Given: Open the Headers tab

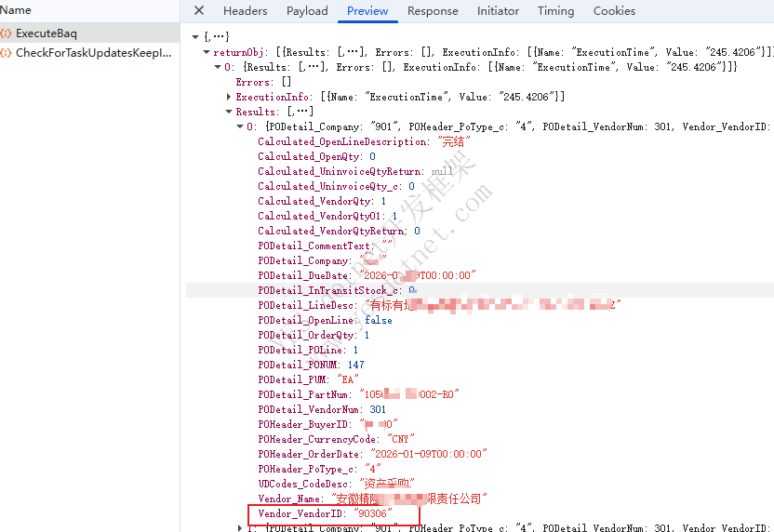Looking at the screenshot, I should coord(245,11).
